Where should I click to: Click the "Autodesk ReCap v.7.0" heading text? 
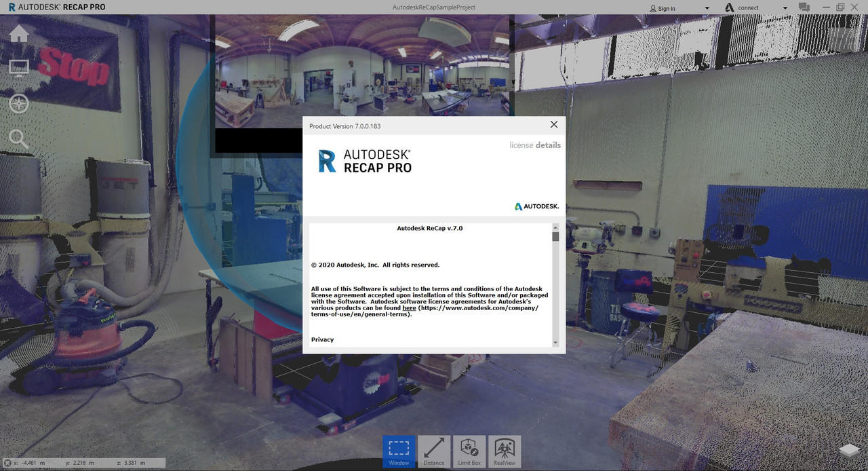430,229
